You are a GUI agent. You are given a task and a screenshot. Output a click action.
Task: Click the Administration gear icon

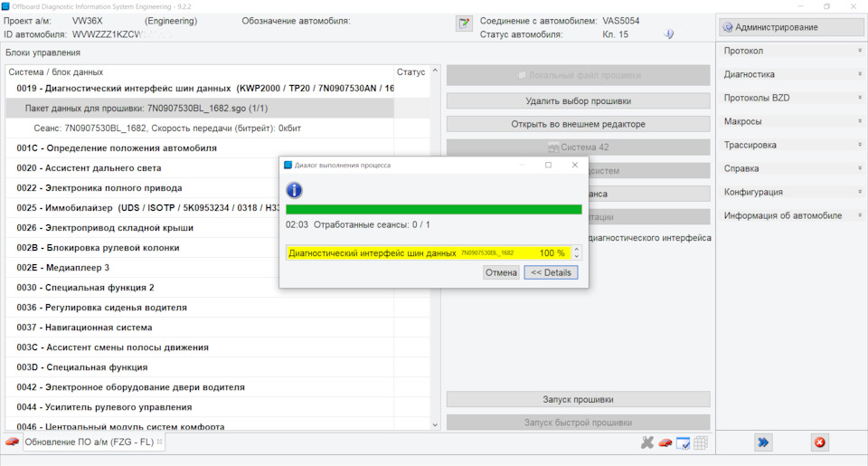pos(727,27)
